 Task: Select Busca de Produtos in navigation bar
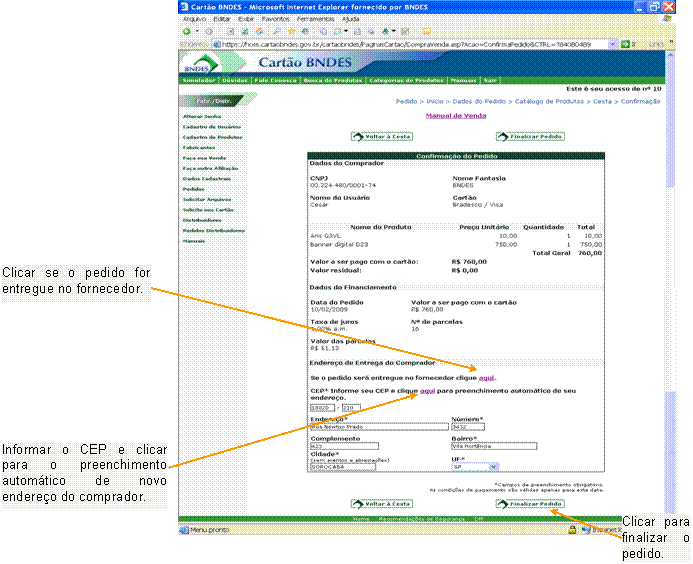[x=333, y=80]
